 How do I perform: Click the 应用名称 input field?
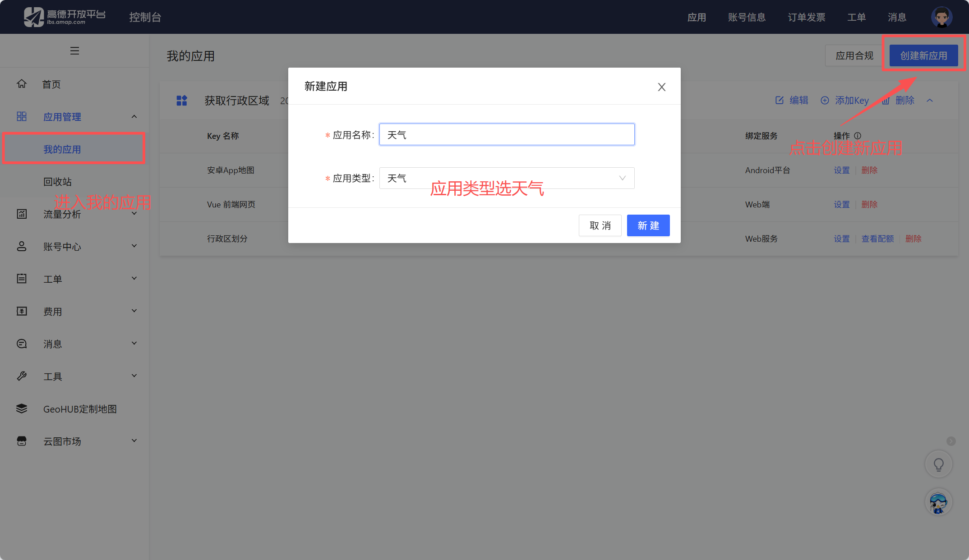pos(507,134)
